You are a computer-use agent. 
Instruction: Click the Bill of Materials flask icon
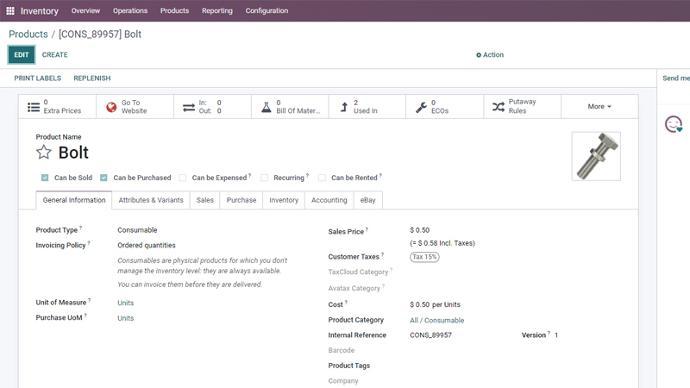click(x=266, y=107)
